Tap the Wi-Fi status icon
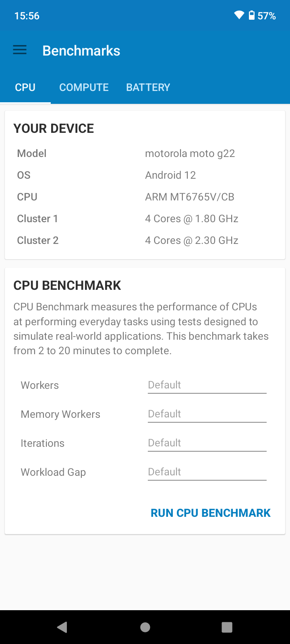This screenshot has height=644, width=290. click(x=239, y=15)
